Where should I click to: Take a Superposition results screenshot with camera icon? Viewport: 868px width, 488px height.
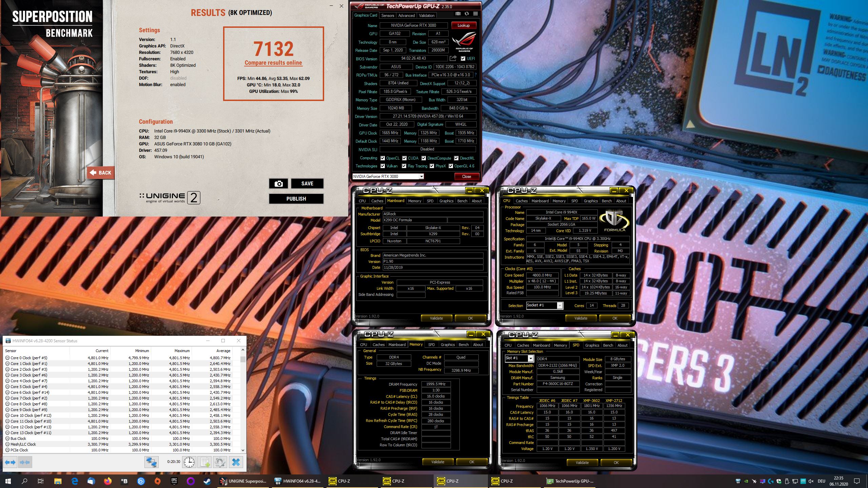click(x=278, y=183)
